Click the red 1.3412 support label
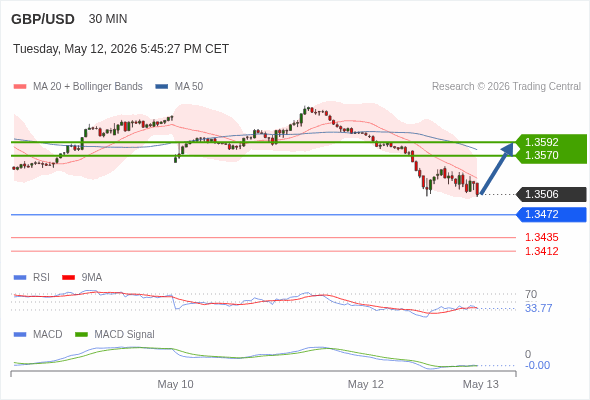This screenshot has height=400, width=590. 541,251
